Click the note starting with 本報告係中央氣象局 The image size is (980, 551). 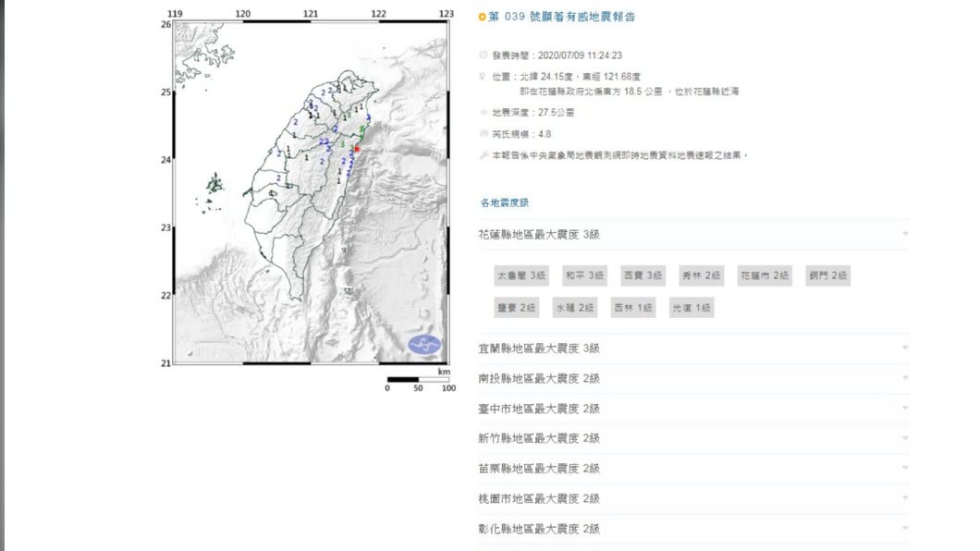[620, 155]
